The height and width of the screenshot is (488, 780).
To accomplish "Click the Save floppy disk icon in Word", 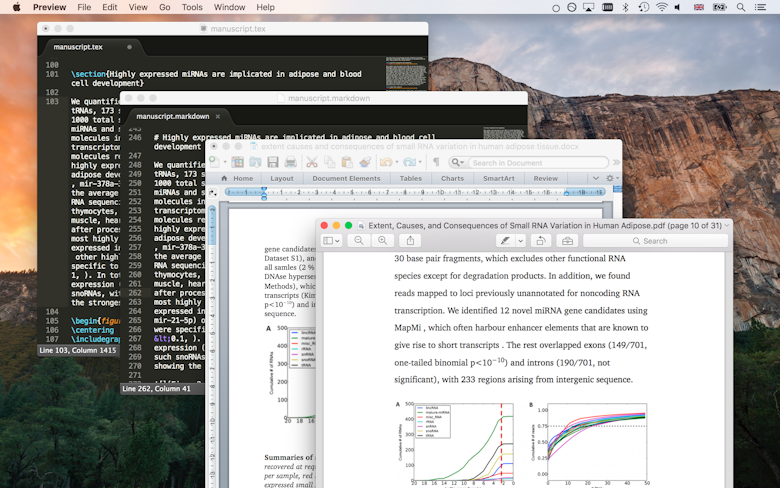I will coord(273,162).
